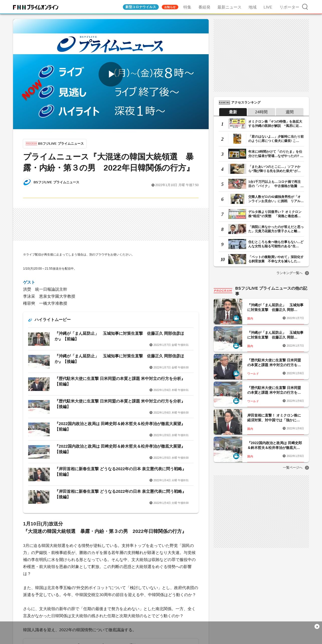
Task: Open rank 10 ペットの衝動買い article thumbnail
Action: [237, 259]
